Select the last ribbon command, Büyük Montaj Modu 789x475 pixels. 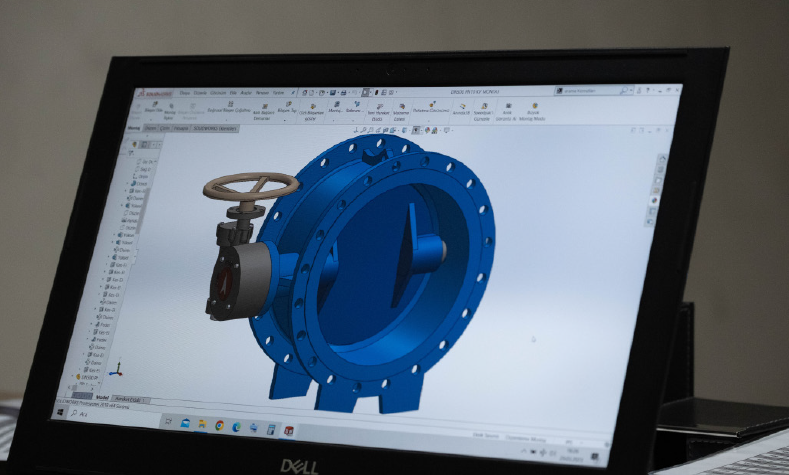[534, 109]
